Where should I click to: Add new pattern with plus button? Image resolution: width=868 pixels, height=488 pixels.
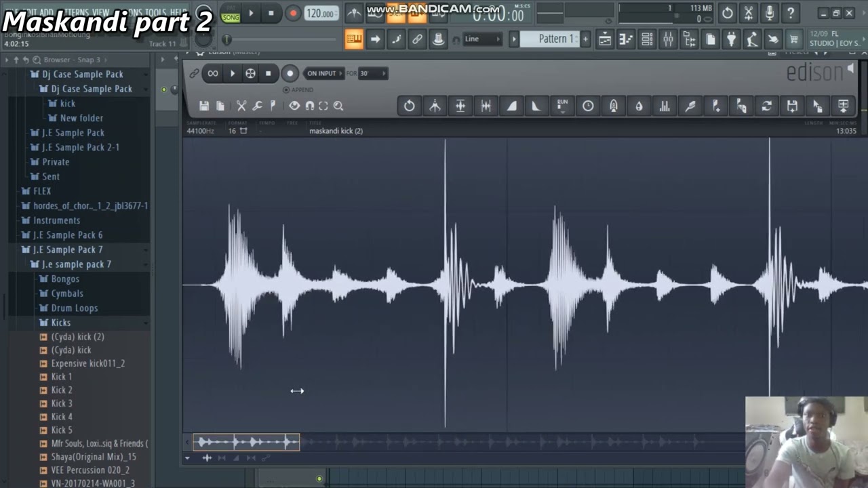tap(585, 39)
